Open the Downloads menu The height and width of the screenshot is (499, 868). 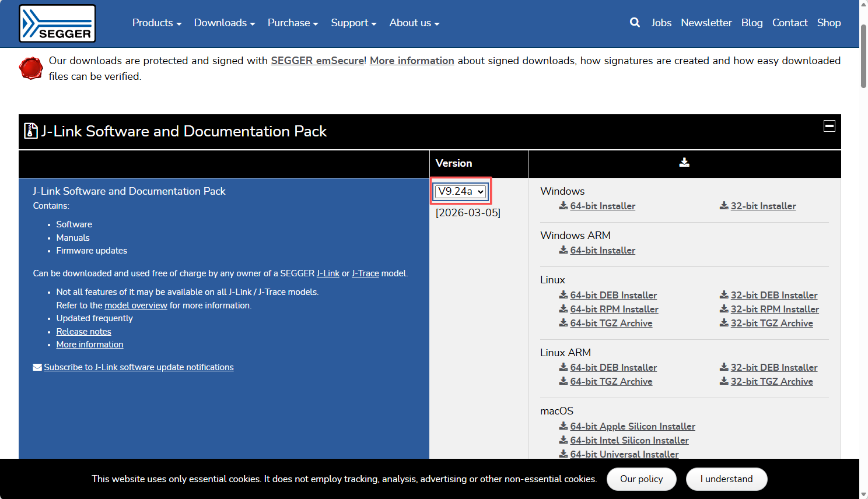point(225,23)
